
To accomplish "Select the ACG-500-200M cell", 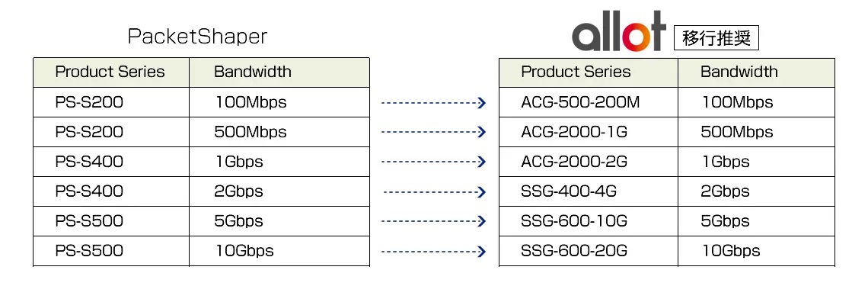I will click(x=589, y=102).
